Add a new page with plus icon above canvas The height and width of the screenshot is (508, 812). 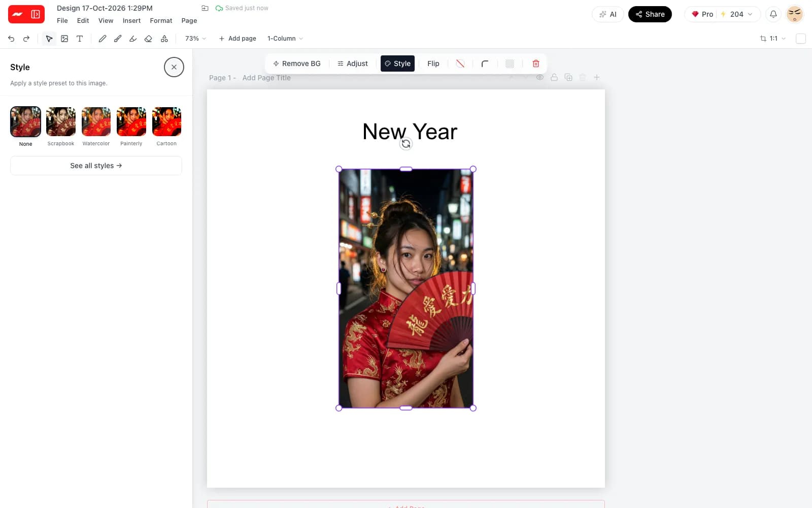[597, 77]
